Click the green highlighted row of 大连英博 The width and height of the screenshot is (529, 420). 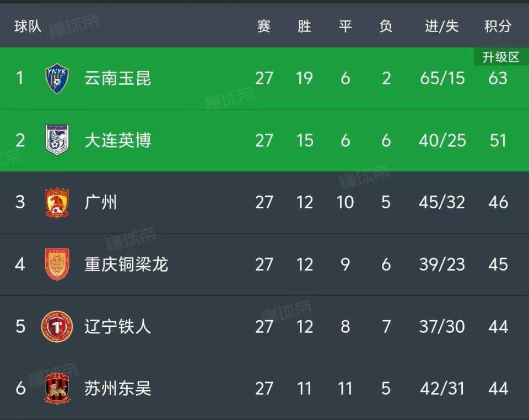pos(264,141)
